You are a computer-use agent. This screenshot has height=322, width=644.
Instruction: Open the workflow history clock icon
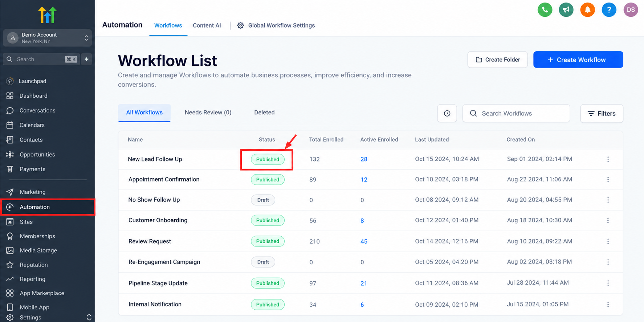tap(447, 114)
